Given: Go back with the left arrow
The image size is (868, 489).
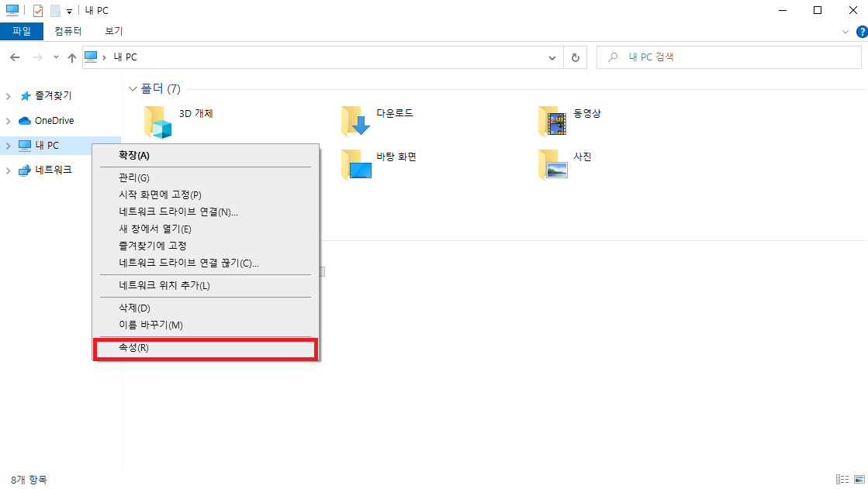Looking at the screenshot, I should click(x=15, y=57).
